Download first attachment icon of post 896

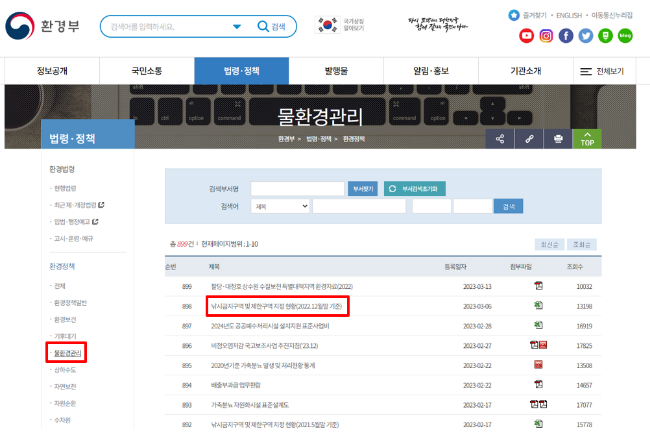click(534, 345)
